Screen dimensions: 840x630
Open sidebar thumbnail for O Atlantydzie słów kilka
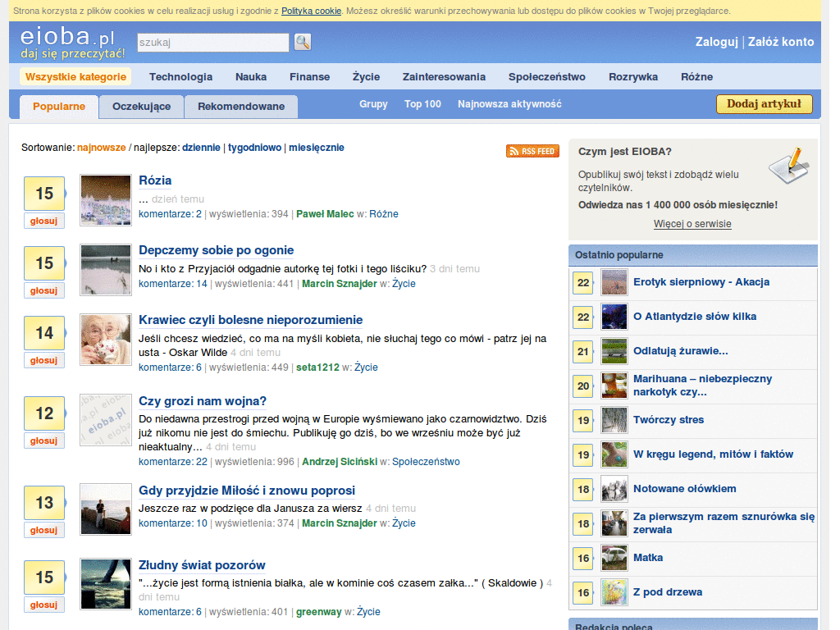click(614, 317)
